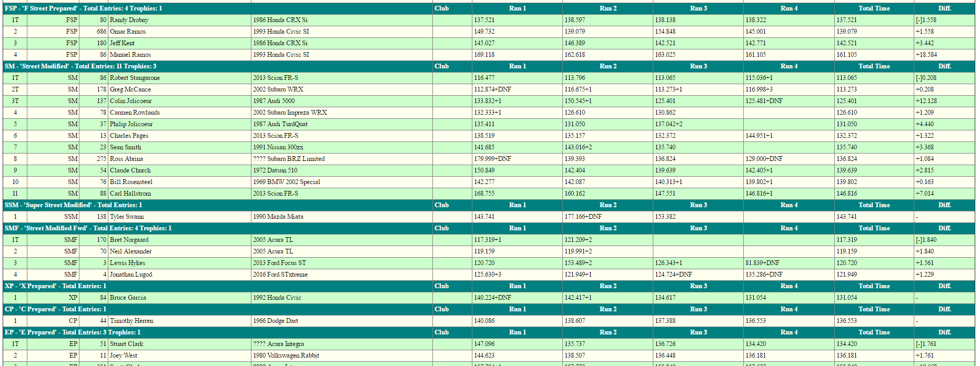
Task: Click the SM 'Street Modified' section title
Action: pyautogui.click(x=80, y=66)
